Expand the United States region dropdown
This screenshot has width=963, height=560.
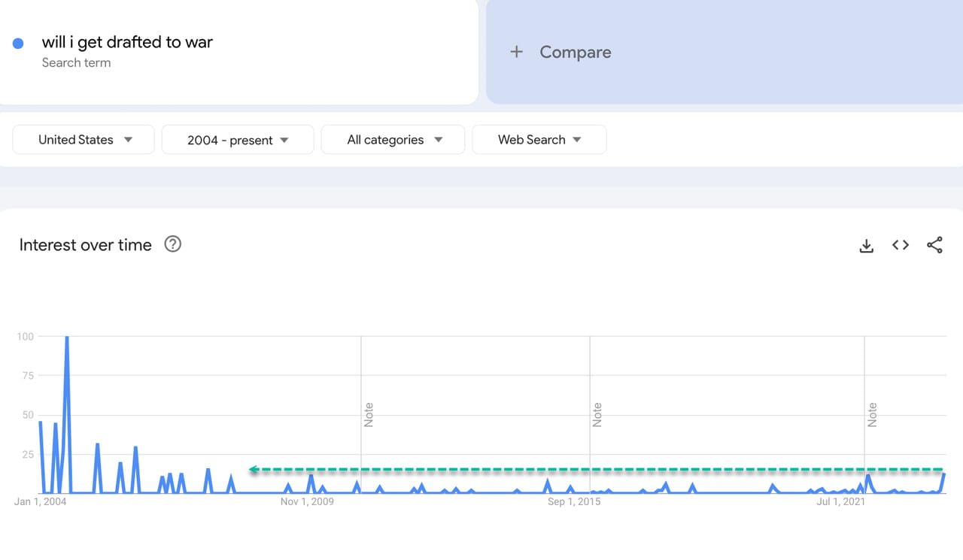tap(84, 140)
